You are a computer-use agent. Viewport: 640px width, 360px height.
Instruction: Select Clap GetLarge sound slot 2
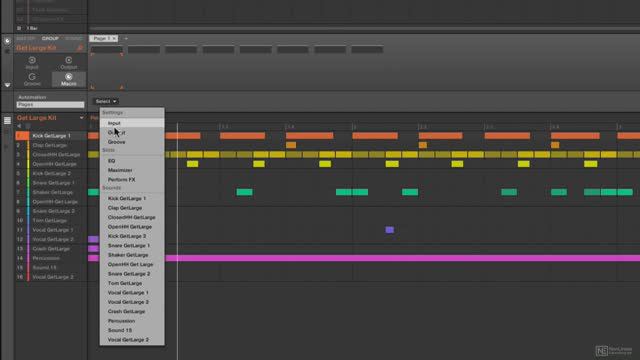(x=49, y=145)
